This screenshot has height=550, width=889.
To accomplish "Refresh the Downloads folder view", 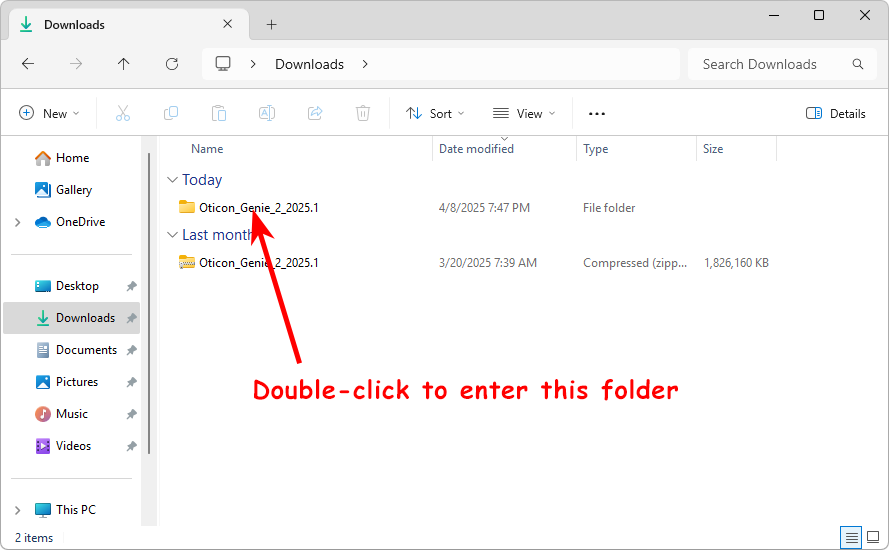I will coord(172,64).
